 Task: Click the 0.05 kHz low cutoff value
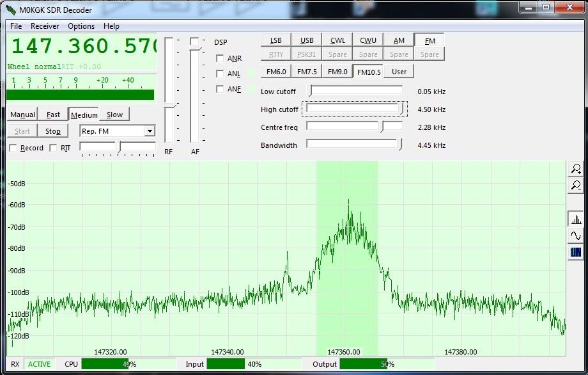(x=431, y=92)
